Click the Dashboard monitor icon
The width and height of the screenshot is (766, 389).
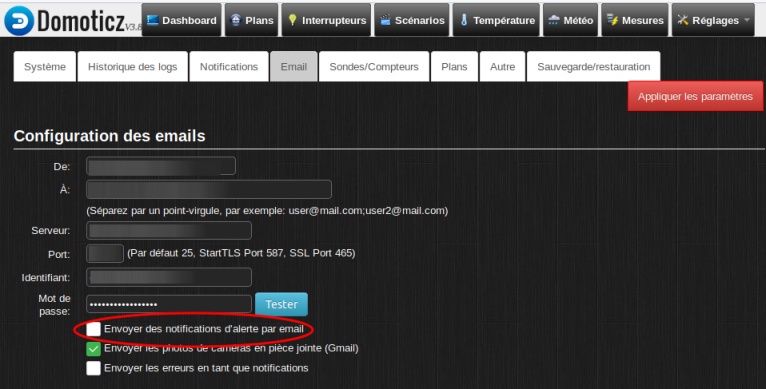153,20
